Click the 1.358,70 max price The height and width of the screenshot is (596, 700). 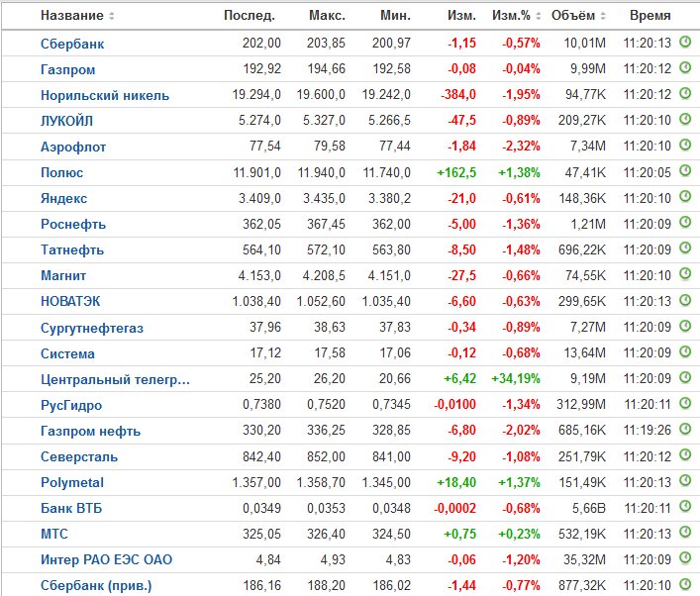click(321, 482)
